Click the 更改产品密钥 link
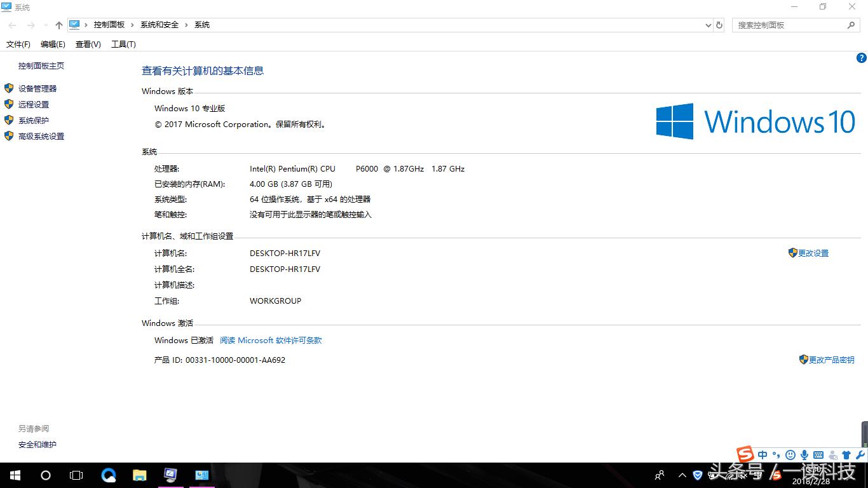The height and width of the screenshot is (488, 868). [x=831, y=360]
